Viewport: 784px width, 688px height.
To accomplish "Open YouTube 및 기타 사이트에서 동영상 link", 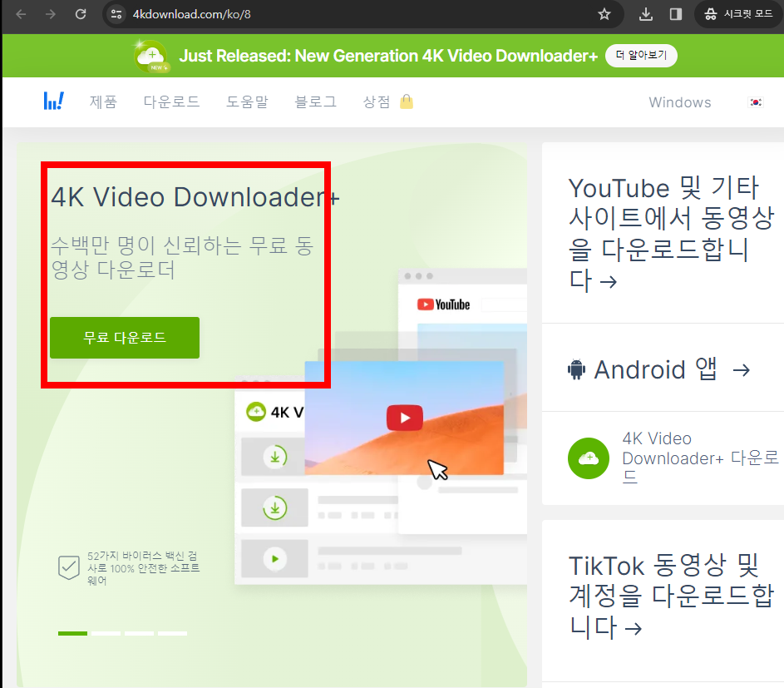I will click(x=670, y=233).
